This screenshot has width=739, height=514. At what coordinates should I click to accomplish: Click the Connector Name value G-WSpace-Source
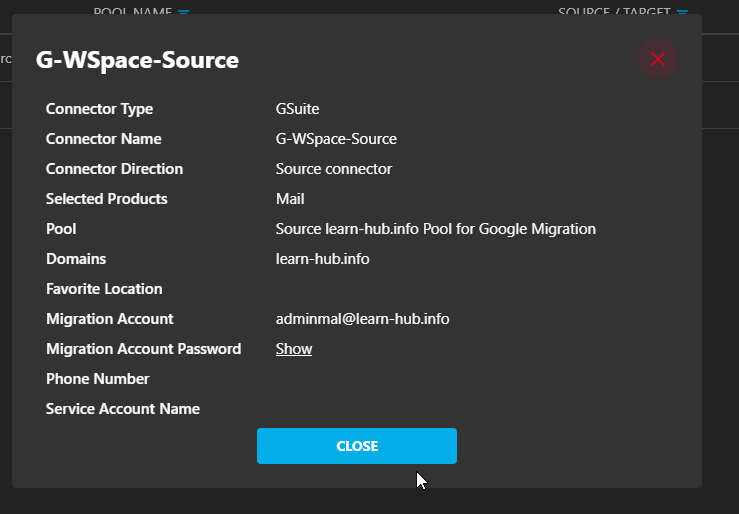pyautogui.click(x=336, y=139)
